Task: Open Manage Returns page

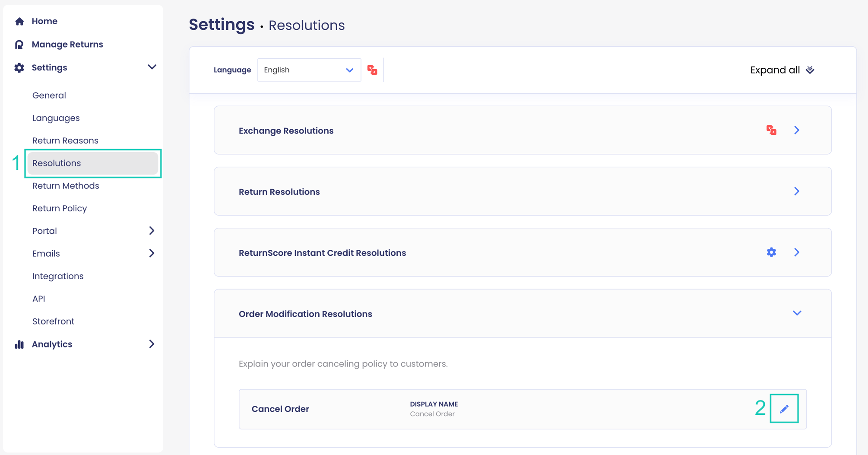Action: coord(67,45)
